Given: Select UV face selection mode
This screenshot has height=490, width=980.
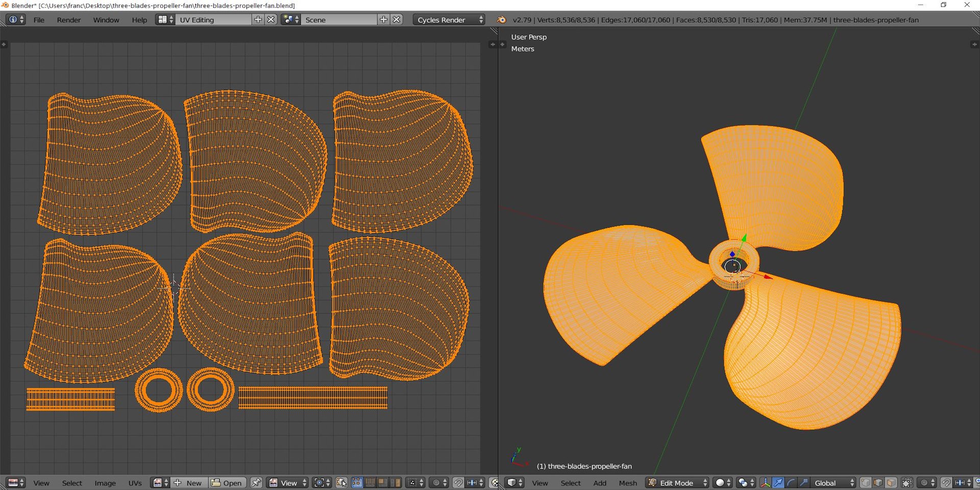Looking at the screenshot, I should pos(382,483).
